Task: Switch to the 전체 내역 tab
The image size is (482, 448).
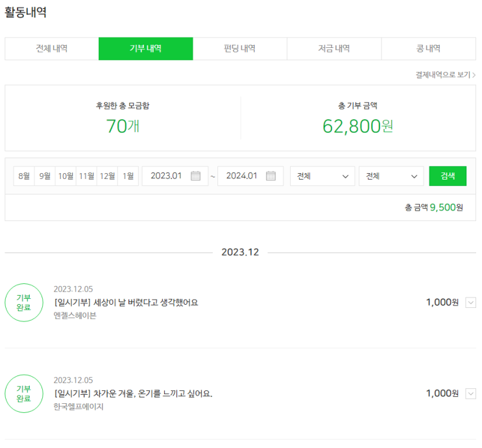Action: coord(52,49)
